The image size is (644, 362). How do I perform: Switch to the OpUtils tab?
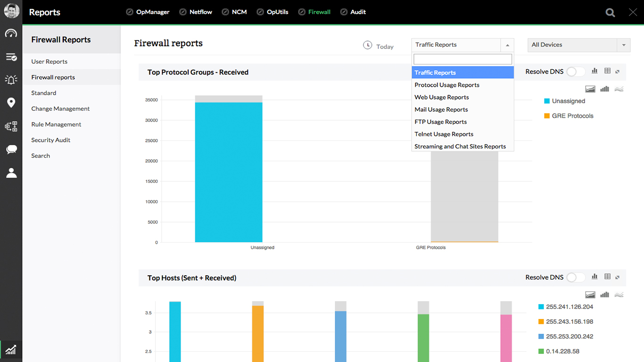[x=272, y=12]
